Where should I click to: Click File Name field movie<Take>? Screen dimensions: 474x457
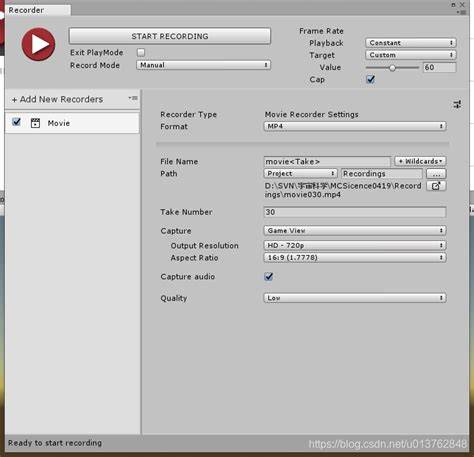pos(327,162)
